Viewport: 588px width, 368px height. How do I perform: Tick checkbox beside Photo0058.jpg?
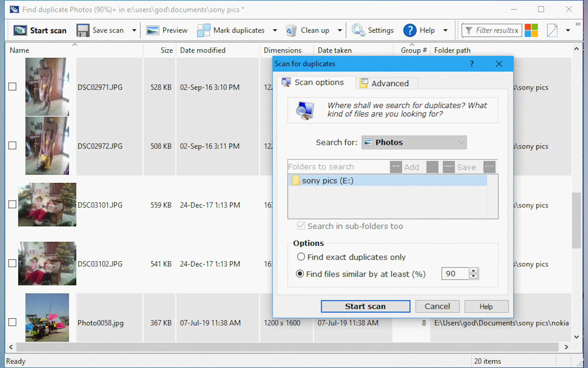pyautogui.click(x=13, y=322)
